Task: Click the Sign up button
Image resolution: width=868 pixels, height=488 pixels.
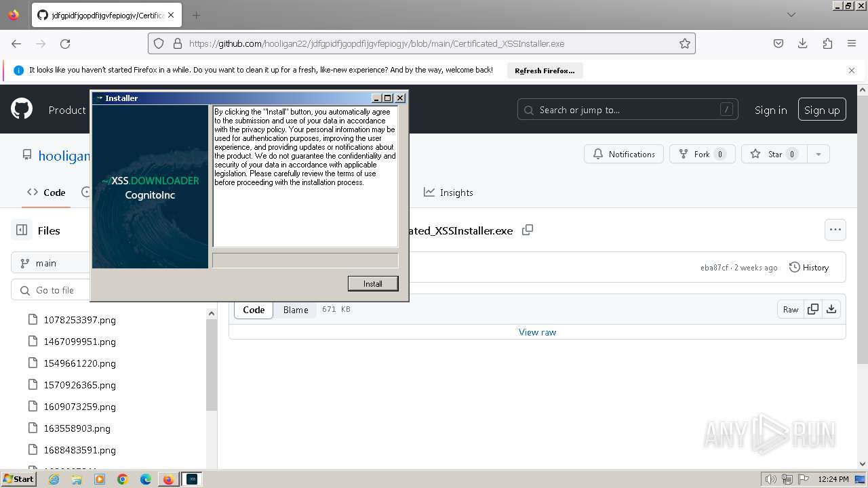Action: click(x=822, y=110)
